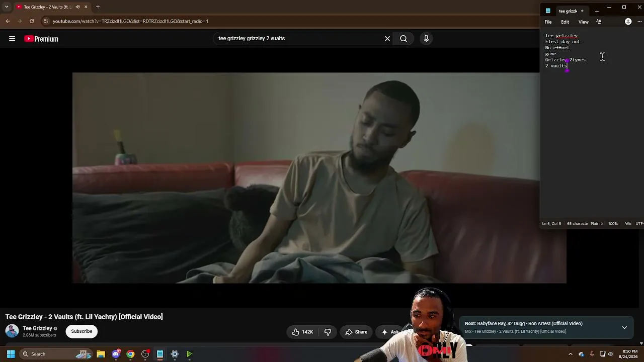Viewport: 644px width, 362px height.
Task: Open File Explorer from the taskbar
Action: click(x=101, y=354)
